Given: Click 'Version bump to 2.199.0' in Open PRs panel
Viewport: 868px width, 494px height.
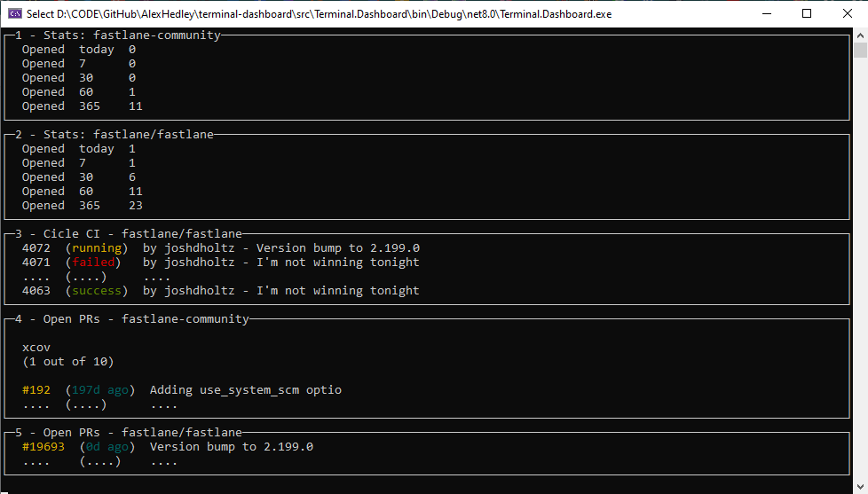Looking at the screenshot, I should click(x=232, y=447).
